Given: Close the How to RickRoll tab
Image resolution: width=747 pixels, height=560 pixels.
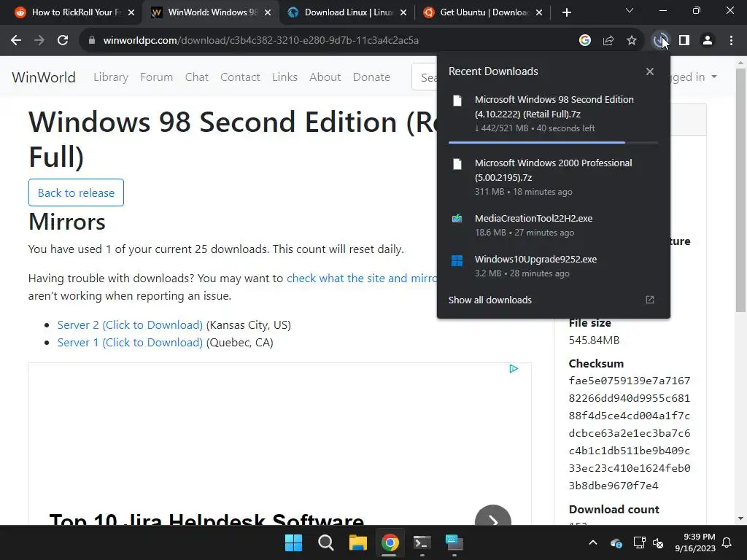Looking at the screenshot, I should click(131, 13).
